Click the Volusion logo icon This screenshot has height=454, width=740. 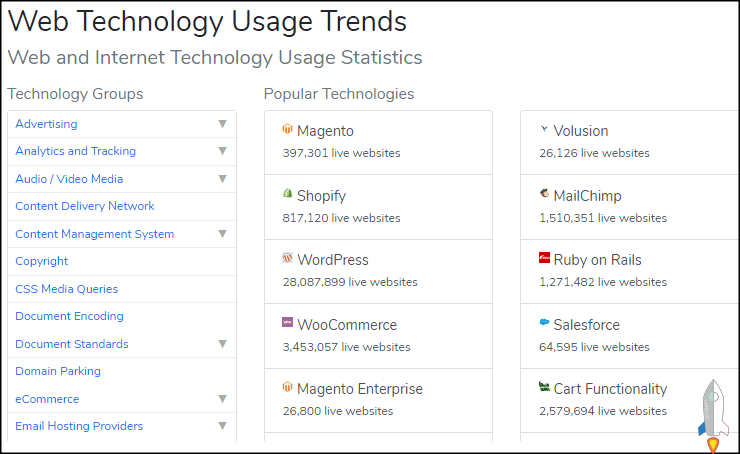pos(544,130)
